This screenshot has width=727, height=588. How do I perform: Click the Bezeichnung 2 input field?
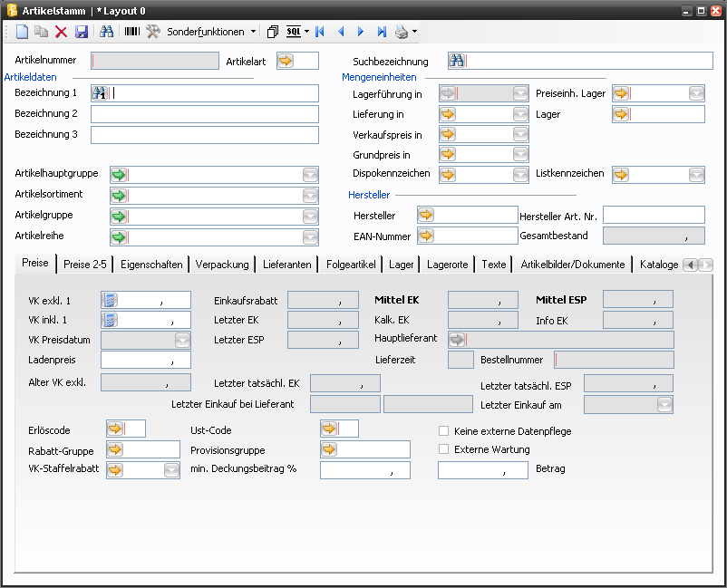click(x=204, y=114)
